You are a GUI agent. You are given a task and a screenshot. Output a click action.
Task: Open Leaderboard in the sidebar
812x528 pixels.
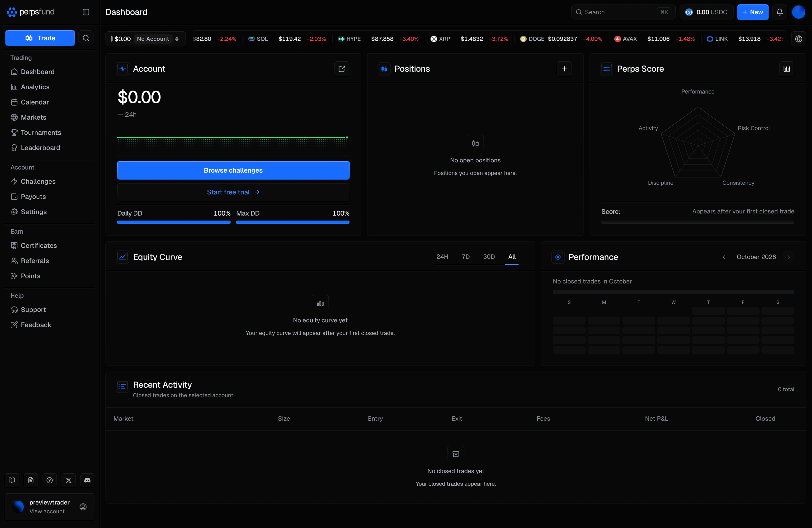click(49, 148)
